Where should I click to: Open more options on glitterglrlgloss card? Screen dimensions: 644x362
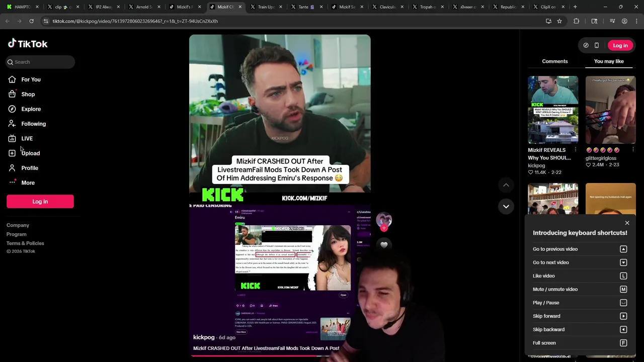633,150
